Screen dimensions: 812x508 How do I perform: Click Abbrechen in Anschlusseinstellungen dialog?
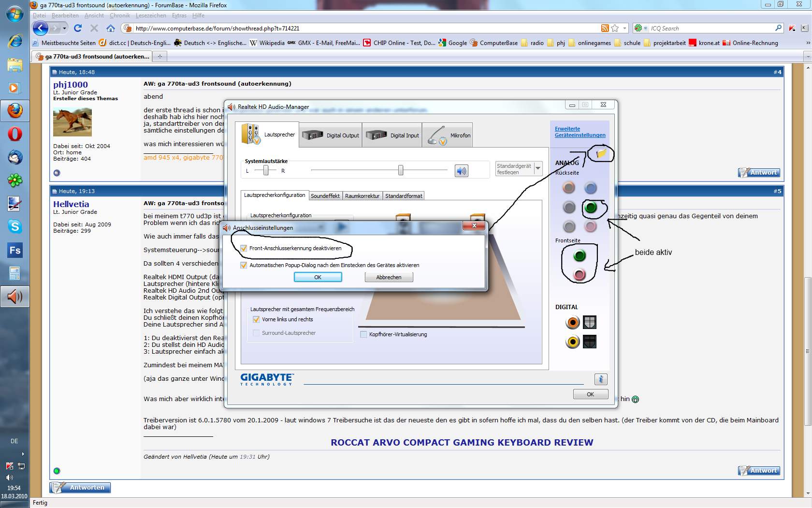tap(389, 277)
